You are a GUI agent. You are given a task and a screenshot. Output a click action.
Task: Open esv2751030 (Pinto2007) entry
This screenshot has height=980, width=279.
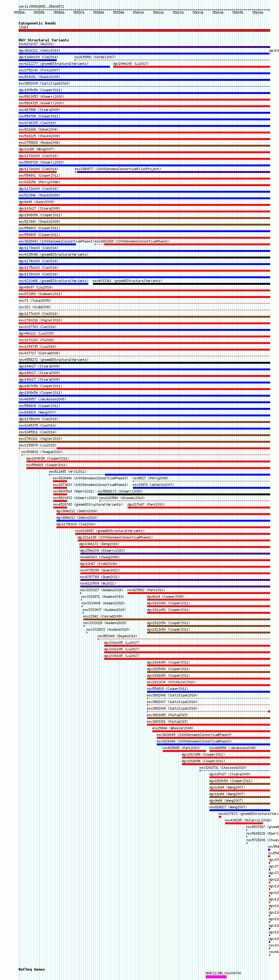click(39, 70)
